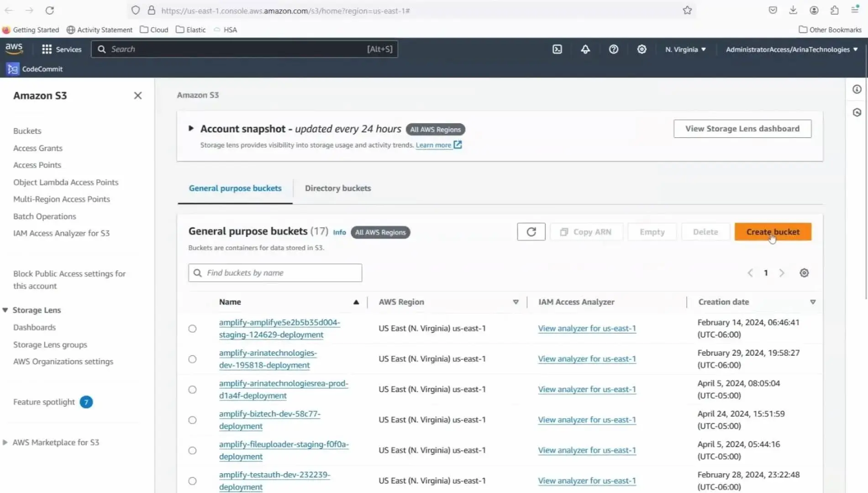
Task: Refresh the general purpose buckets list
Action: click(531, 232)
